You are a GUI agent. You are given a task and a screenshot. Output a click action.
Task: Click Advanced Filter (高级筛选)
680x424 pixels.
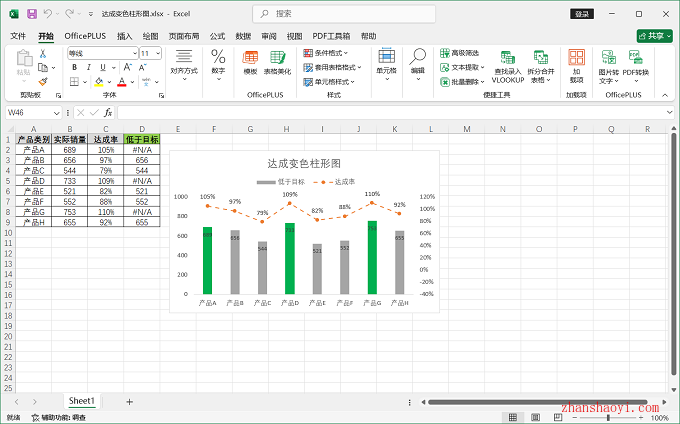point(459,53)
